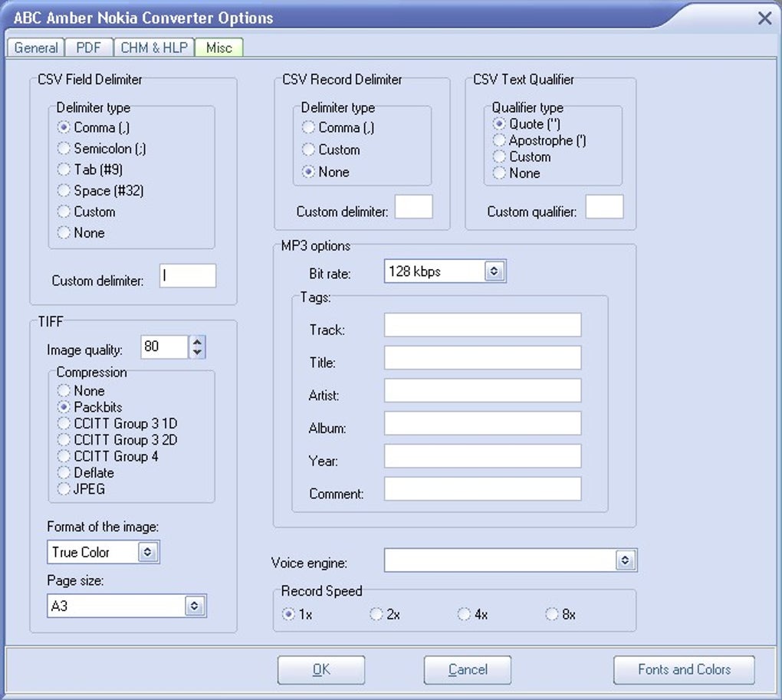Set record speed to 2x
The width and height of the screenshot is (782, 700).
[x=385, y=614]
